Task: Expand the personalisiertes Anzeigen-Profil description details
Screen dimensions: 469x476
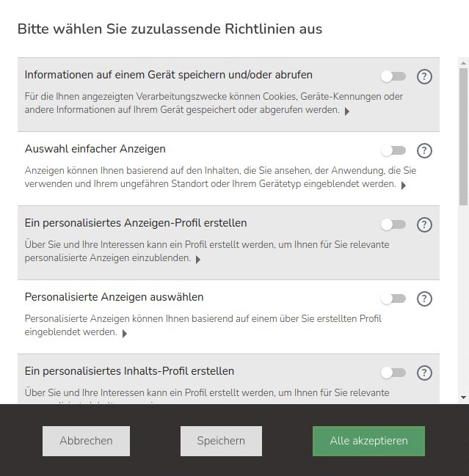Action: point(198,260)
